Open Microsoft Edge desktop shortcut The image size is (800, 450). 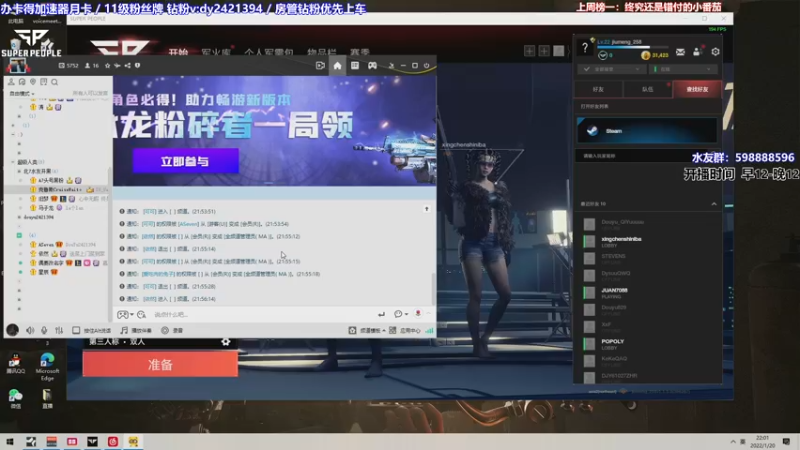pos(47,367)
